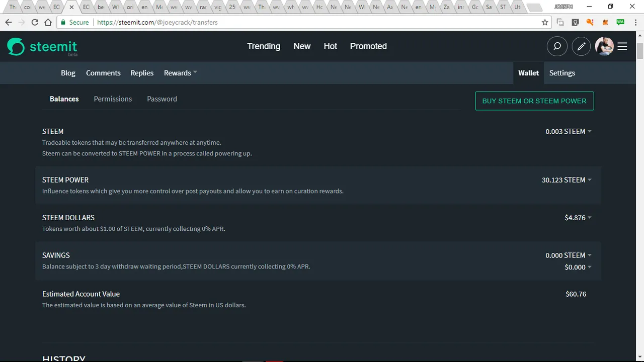The width and height of the screenshot is (644, 362).
Task: Select the Password sub-tab
Action: [162, 99]
